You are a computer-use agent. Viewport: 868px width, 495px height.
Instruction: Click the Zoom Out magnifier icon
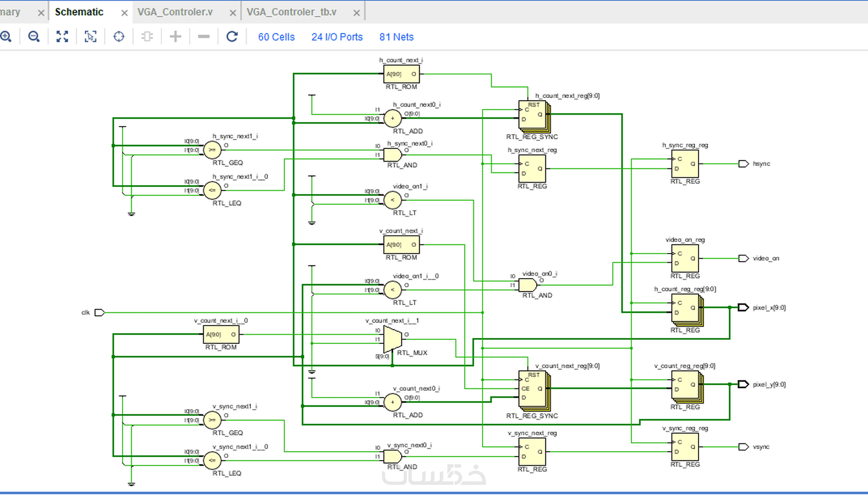(34, 37)
